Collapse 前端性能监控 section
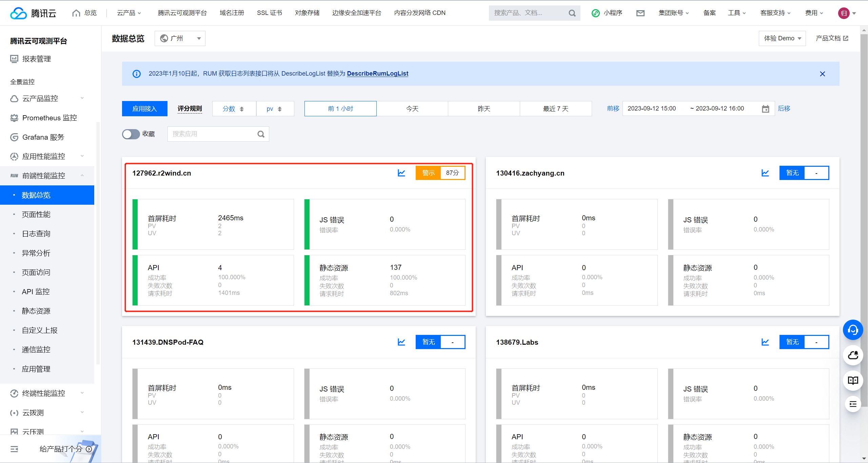The height and width of the screenshot is (463, 868). [47, 176]
